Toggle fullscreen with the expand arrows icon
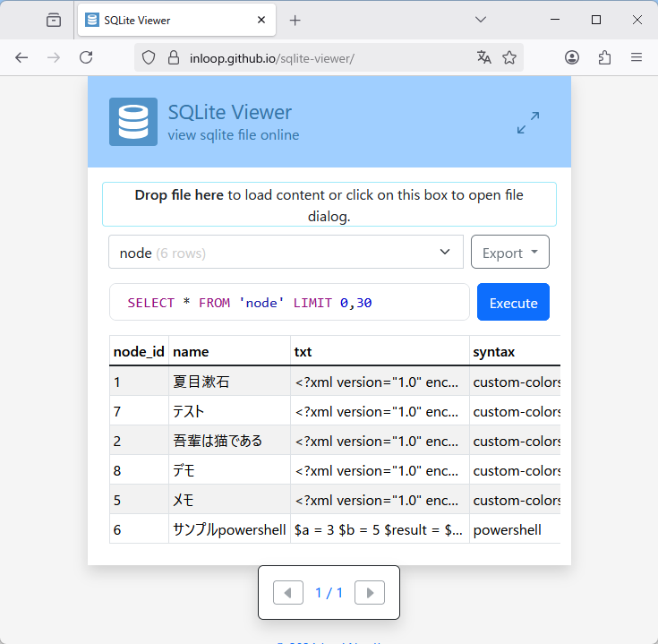 (528, 122)
